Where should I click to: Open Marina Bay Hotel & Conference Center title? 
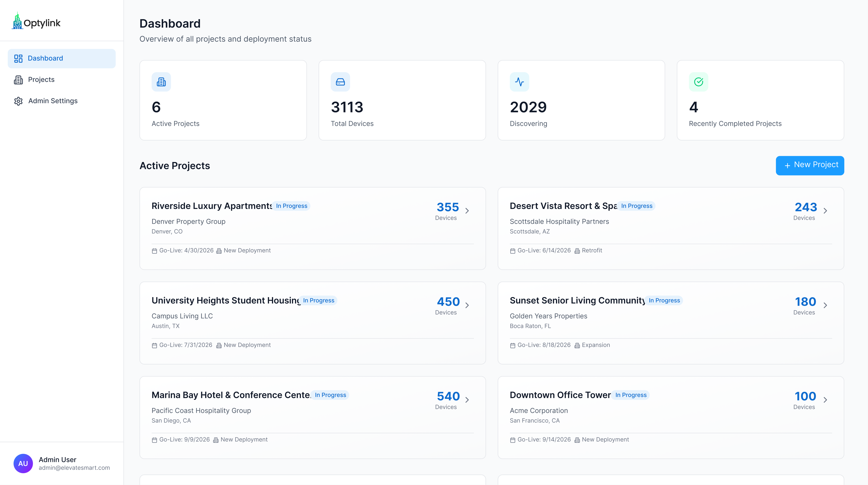click(x=231, y=395)
